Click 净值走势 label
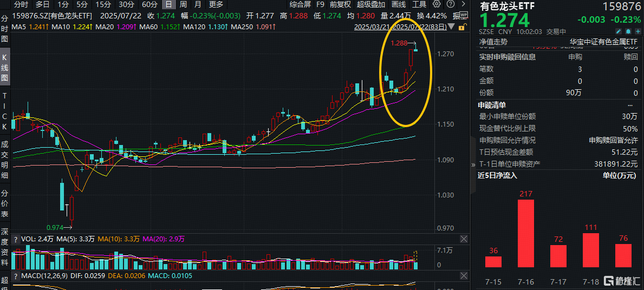Viewport: 644px width, 290px height. 493,42
